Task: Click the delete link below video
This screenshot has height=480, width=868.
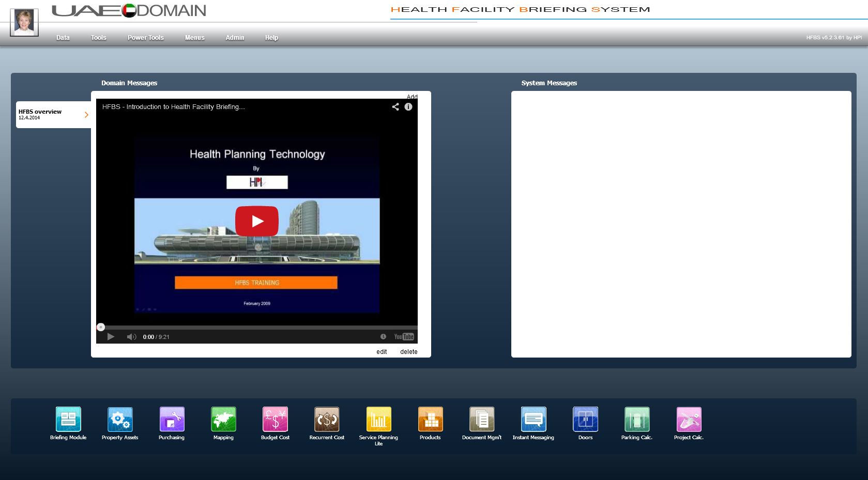Action: [408, 352]
